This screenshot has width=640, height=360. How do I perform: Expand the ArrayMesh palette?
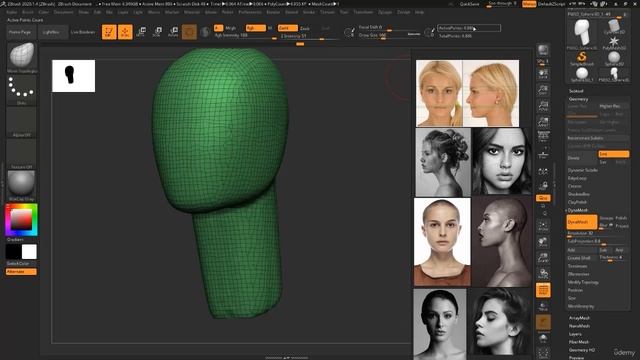[x=579, y=318]
